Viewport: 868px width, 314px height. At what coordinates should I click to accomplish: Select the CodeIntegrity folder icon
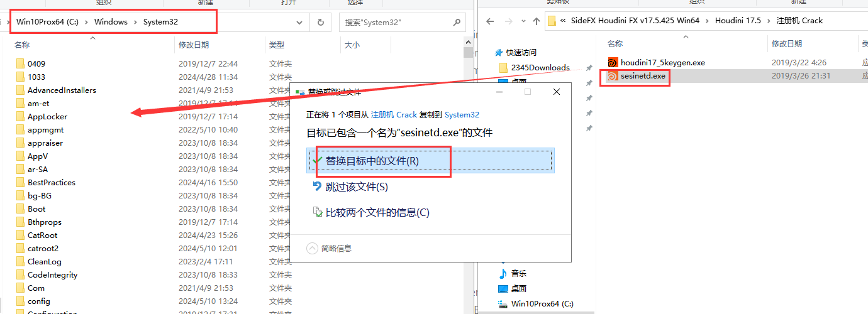[x=20, y=274]
